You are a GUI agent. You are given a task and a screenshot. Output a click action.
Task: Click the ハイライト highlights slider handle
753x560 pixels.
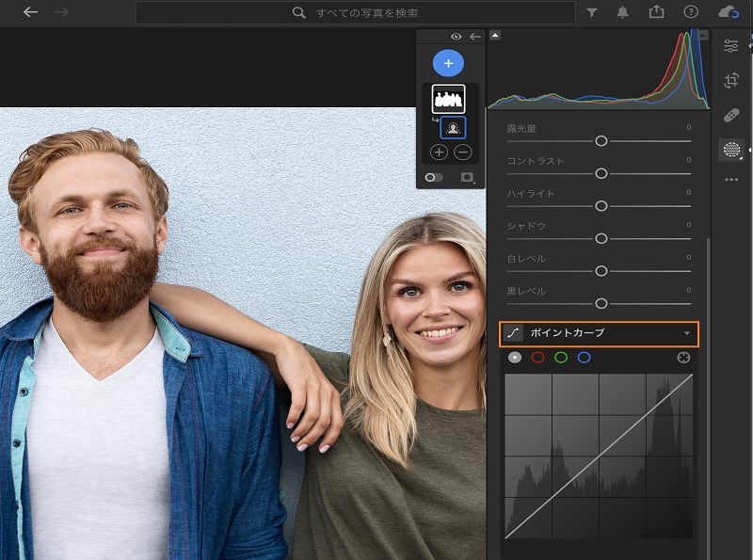pyautogui.click(x=601, y=206)
